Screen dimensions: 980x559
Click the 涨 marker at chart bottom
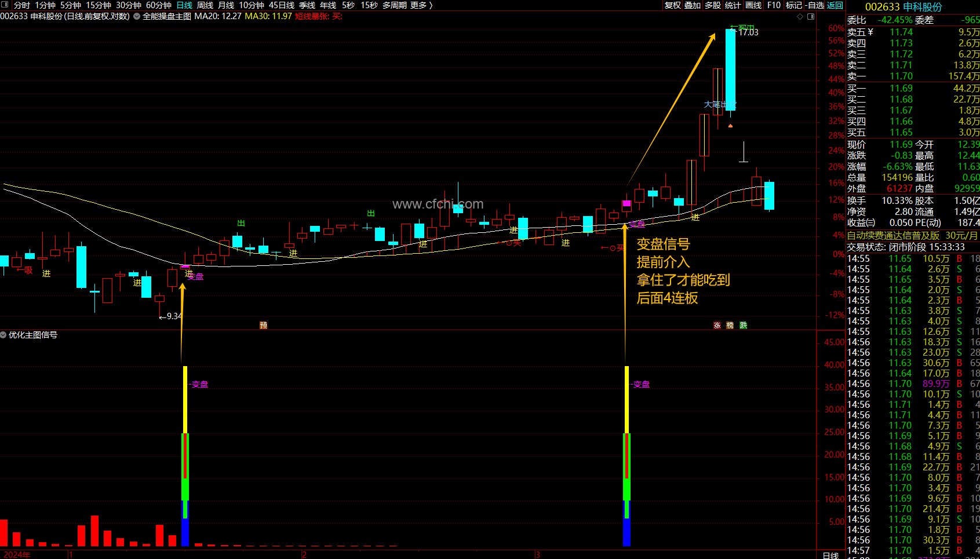tap(717, 326)
